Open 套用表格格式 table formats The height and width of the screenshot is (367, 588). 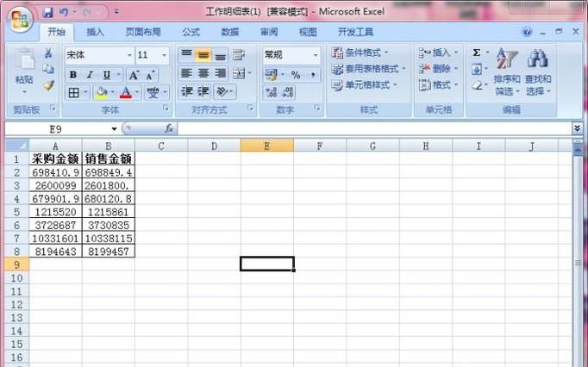pos(369,69)
